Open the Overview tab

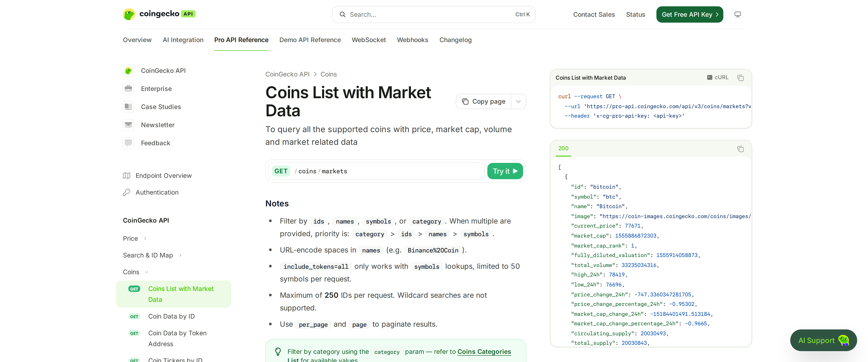(137, 40)
